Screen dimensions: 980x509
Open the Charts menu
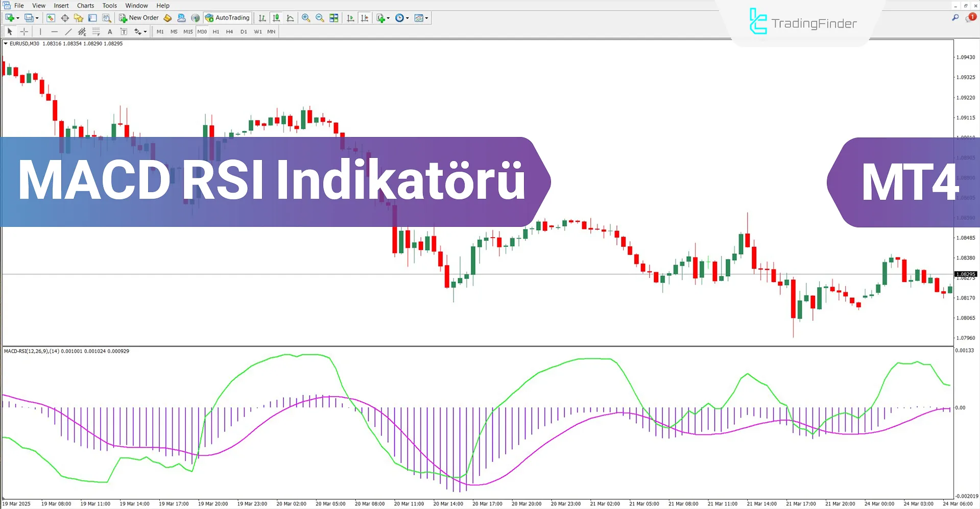point(85,6)
